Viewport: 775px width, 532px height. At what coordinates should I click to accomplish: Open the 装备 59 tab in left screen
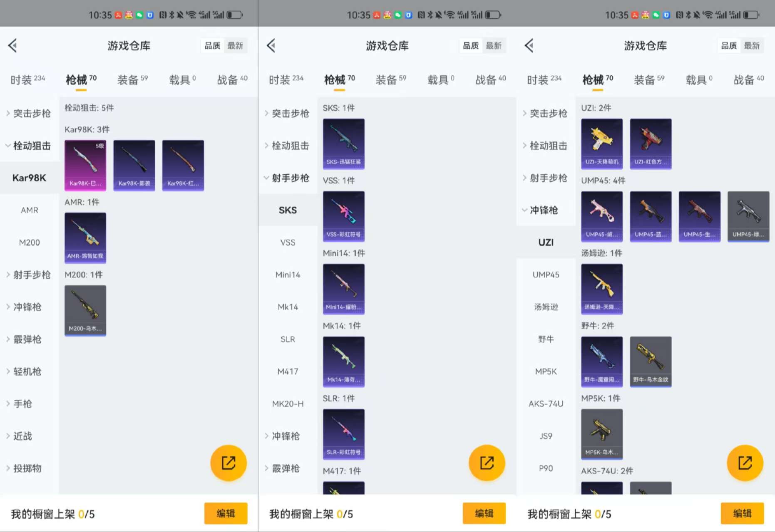132,79
